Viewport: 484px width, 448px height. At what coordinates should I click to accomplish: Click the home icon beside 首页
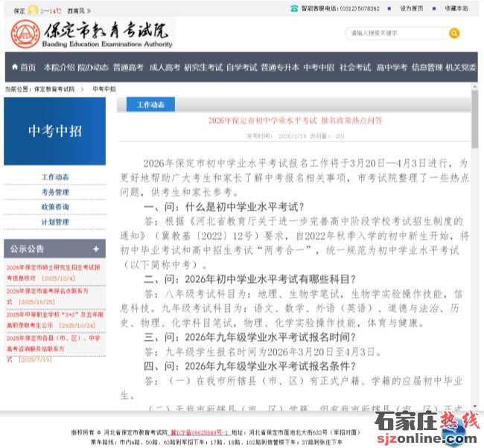tap(15, 67)
